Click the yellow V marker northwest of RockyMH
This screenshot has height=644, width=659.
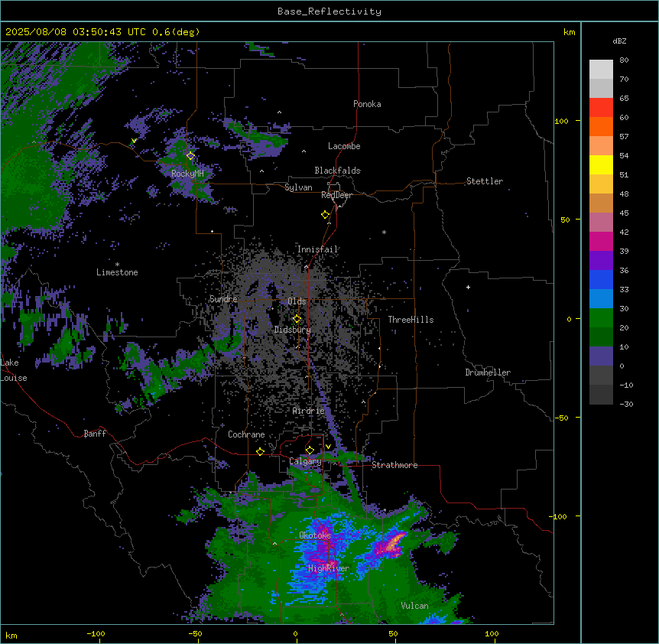[x=134, y=141]
